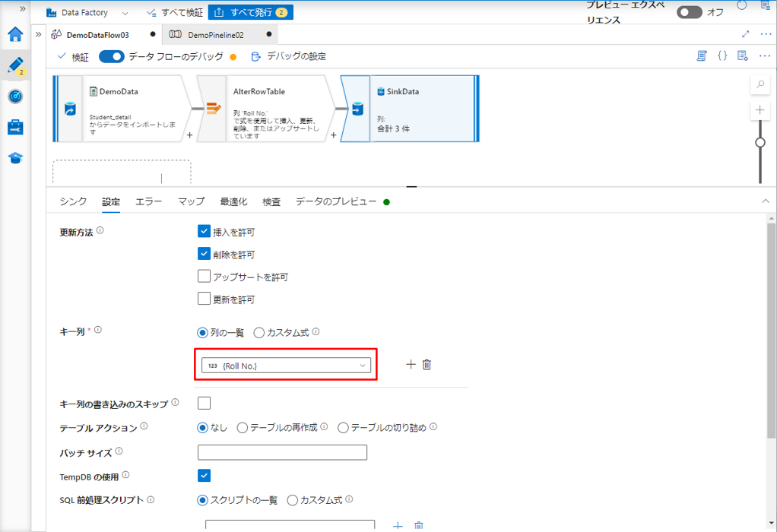Click the canvas search magnifier icon
This screenshot has height=532, width=777.
tap(760, 84)
